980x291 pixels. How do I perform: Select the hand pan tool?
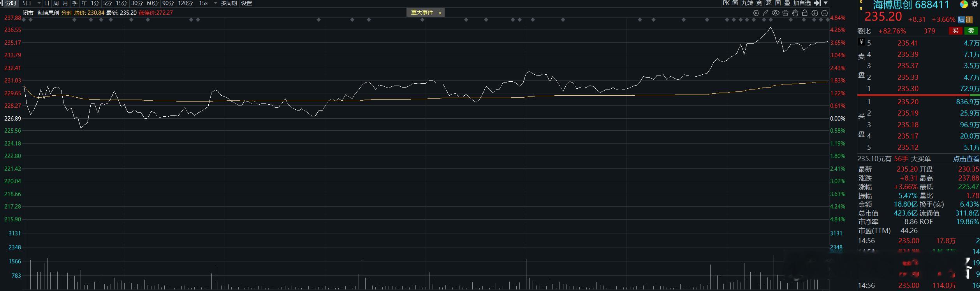[x=795, y=13]
